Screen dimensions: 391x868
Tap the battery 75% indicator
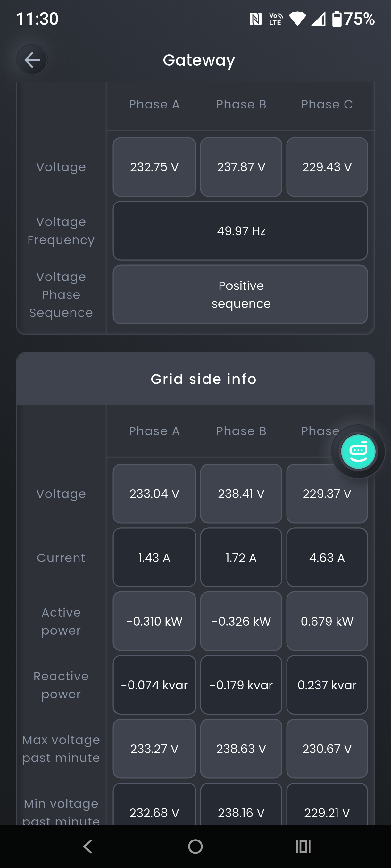point(353,19)
